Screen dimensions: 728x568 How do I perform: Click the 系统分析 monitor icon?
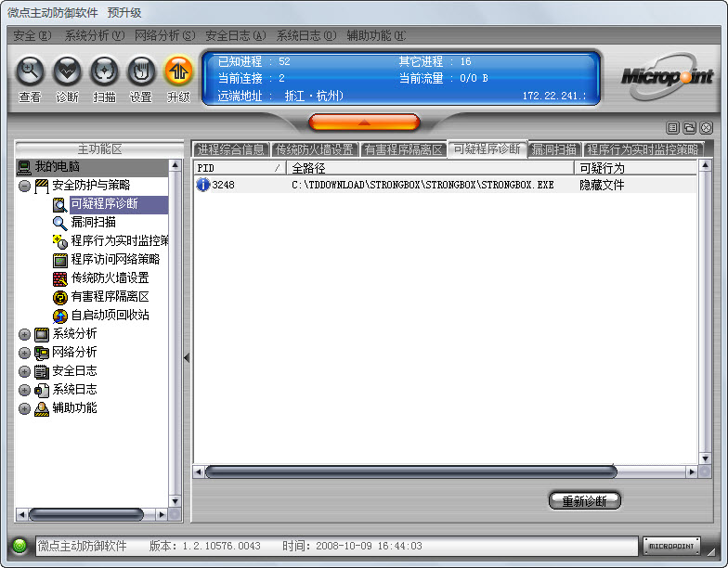click(x=42, y=334)
